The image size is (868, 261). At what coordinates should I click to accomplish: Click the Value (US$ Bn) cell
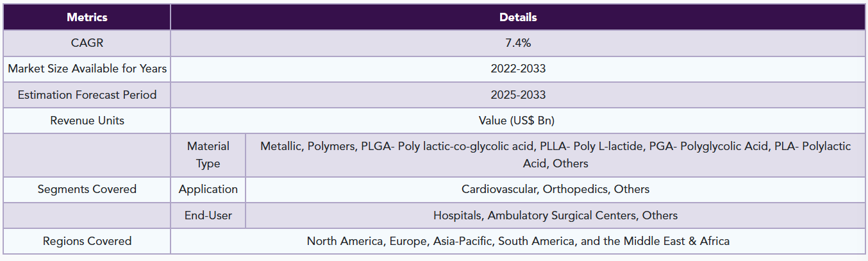[x=518, y=121]
